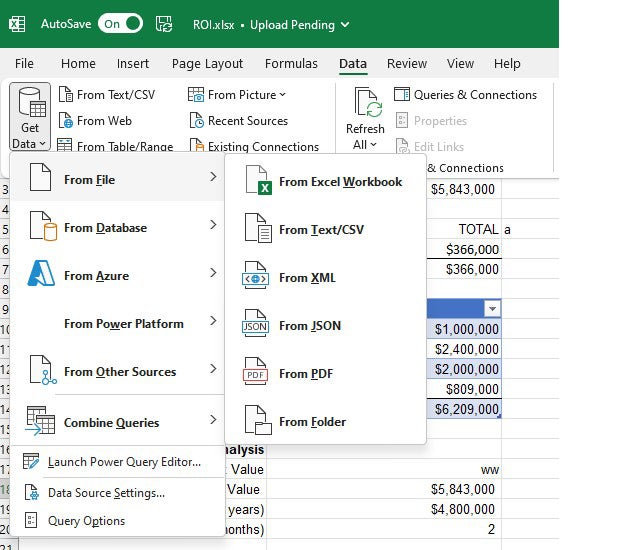
Task: Open the table header filter dropdown arrow
Action: tap(492, 309)
